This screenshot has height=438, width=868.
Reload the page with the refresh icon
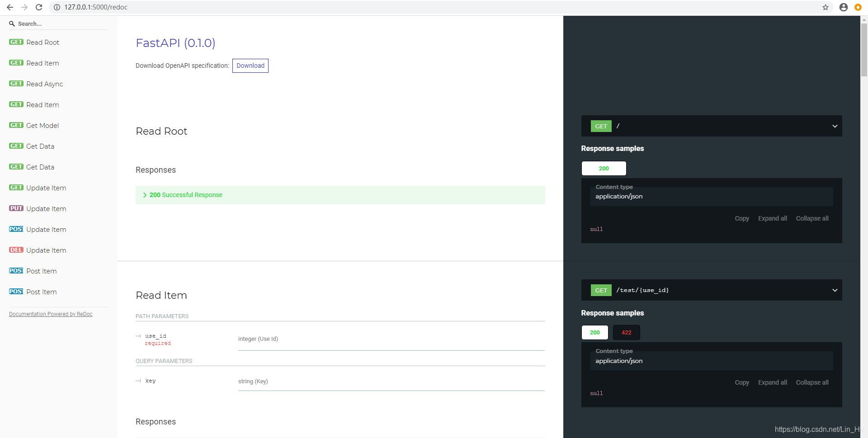(x=39, y=7)
